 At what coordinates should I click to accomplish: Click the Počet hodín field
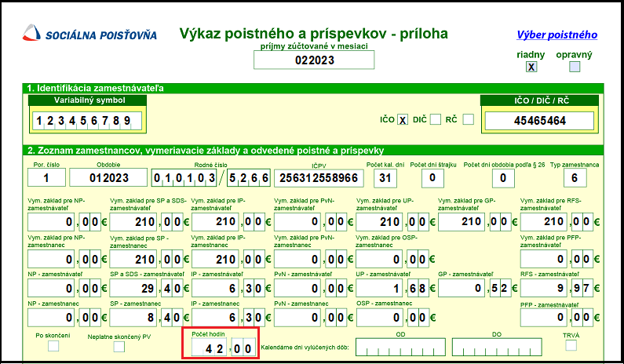pos(224,346)
